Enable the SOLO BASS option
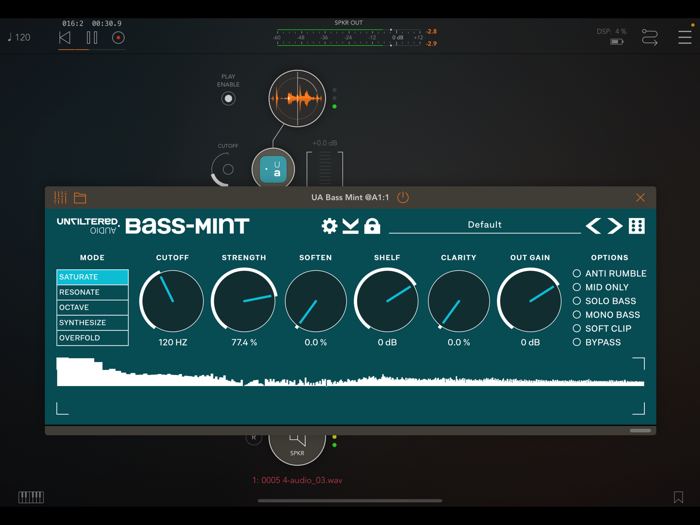 604,301
